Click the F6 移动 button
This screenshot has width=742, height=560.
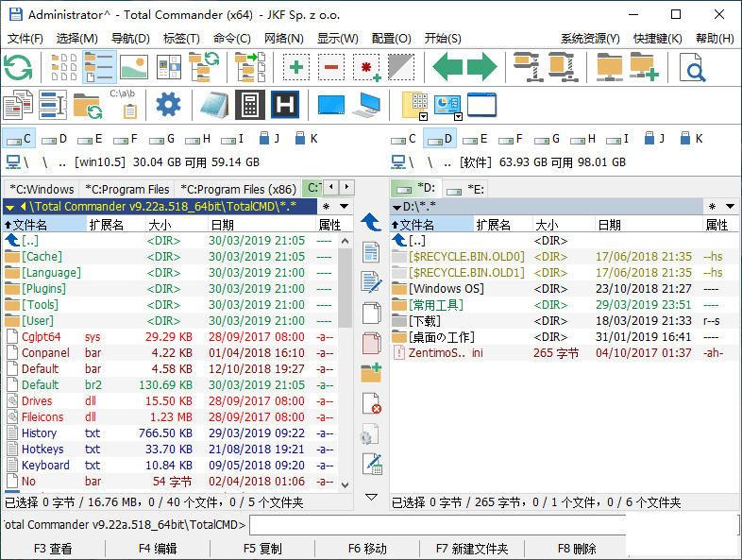tap(367, 549)
